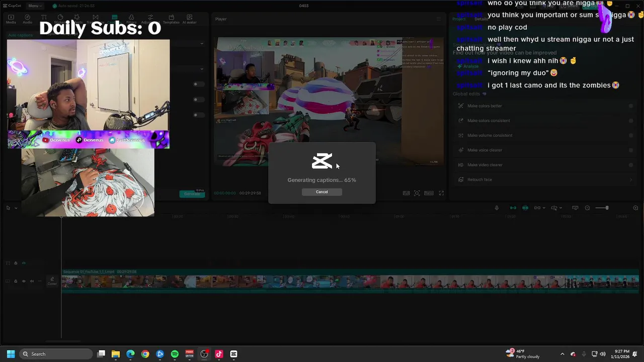Click the timeline zoom slider

click(x=602, y=208)
